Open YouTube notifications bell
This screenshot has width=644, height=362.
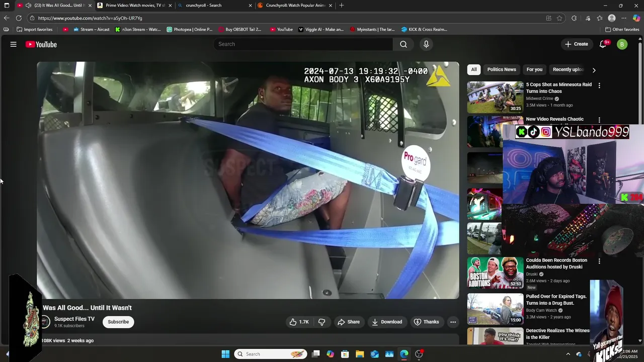[x=603, y=44]
